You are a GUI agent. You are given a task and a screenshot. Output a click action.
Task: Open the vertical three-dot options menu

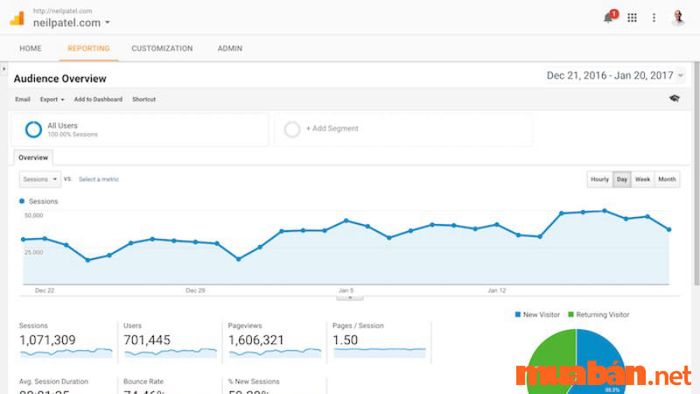tap(654, 18)
